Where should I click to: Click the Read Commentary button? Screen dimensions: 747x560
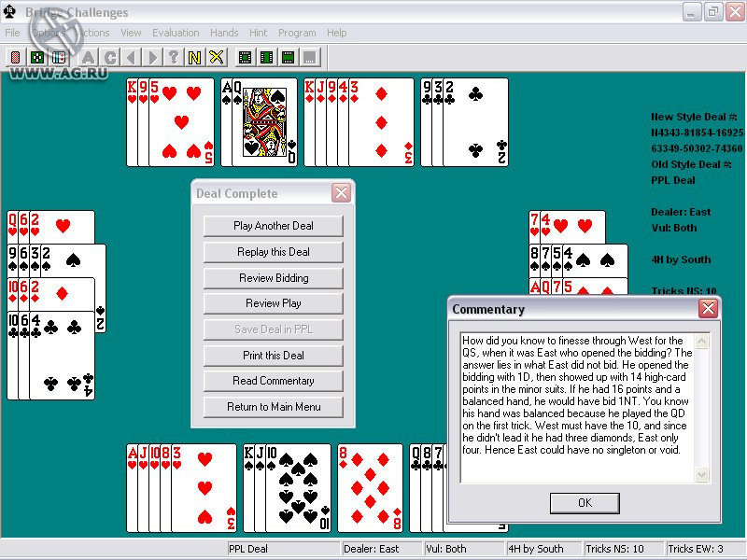[274, 381]
